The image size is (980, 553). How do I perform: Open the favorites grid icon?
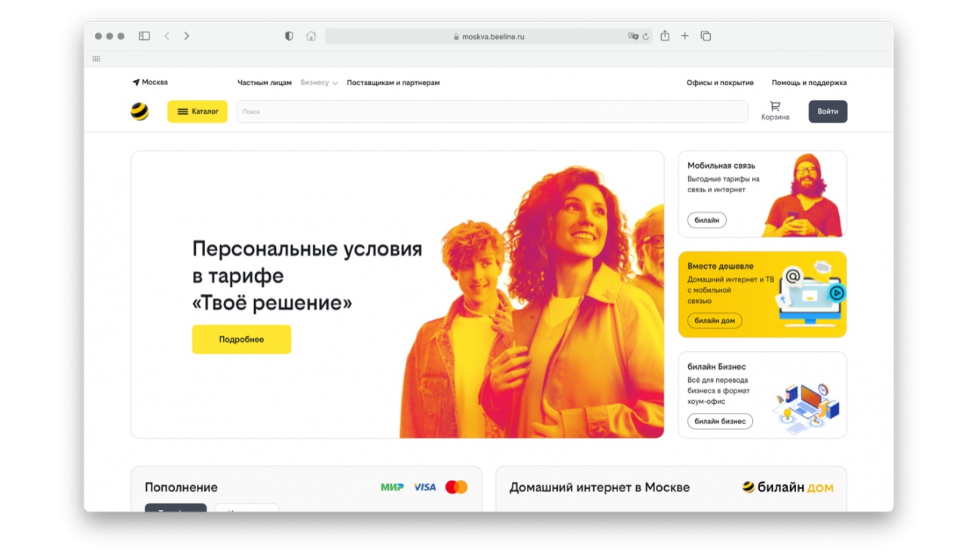pos(96,59)
